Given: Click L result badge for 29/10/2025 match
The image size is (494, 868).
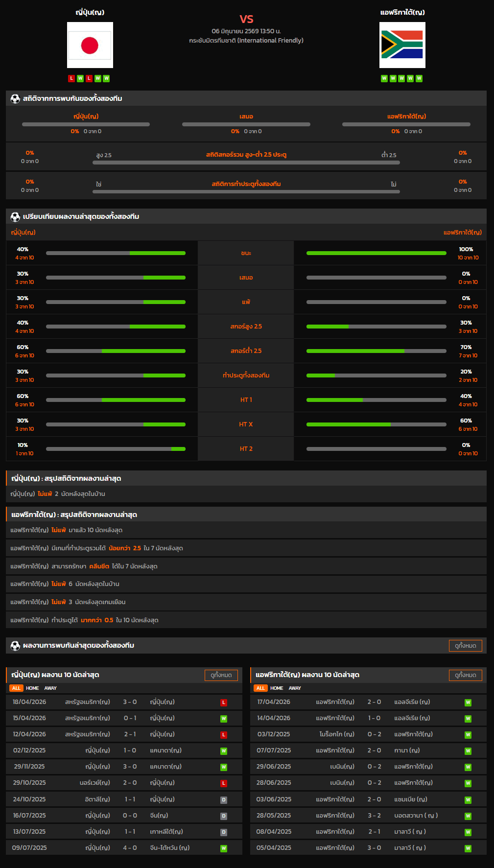Looking at the screenshot, I should [224, 783].
